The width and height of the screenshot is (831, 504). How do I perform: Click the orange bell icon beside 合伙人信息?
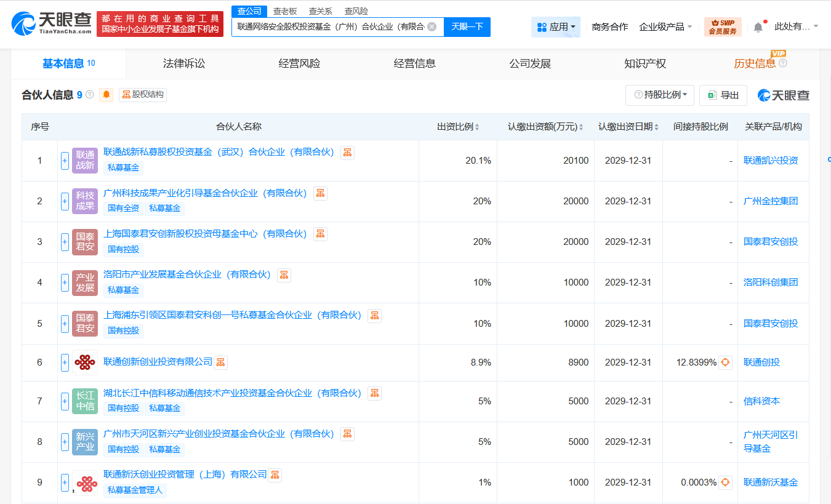coord(105,94)
